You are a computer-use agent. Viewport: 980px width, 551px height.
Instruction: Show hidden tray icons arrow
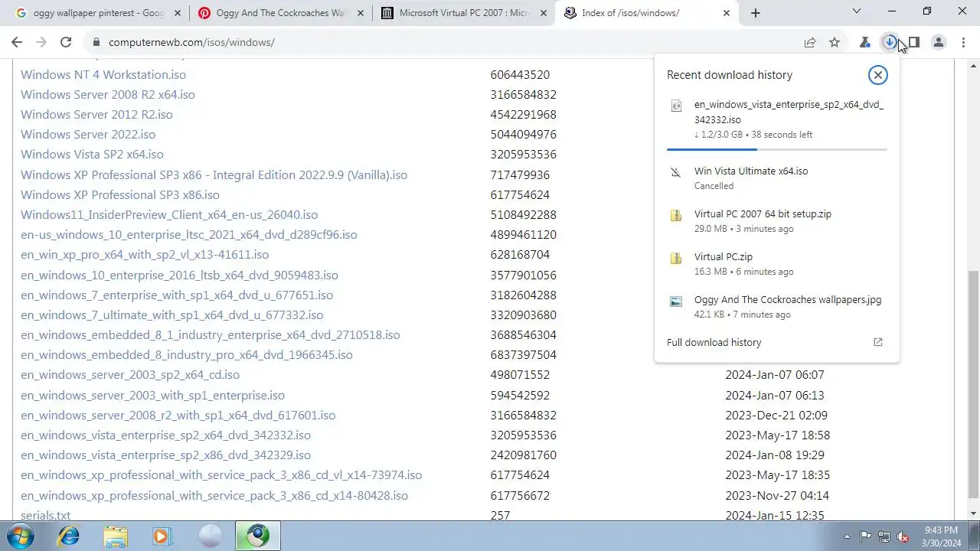[x=847, y=536]
